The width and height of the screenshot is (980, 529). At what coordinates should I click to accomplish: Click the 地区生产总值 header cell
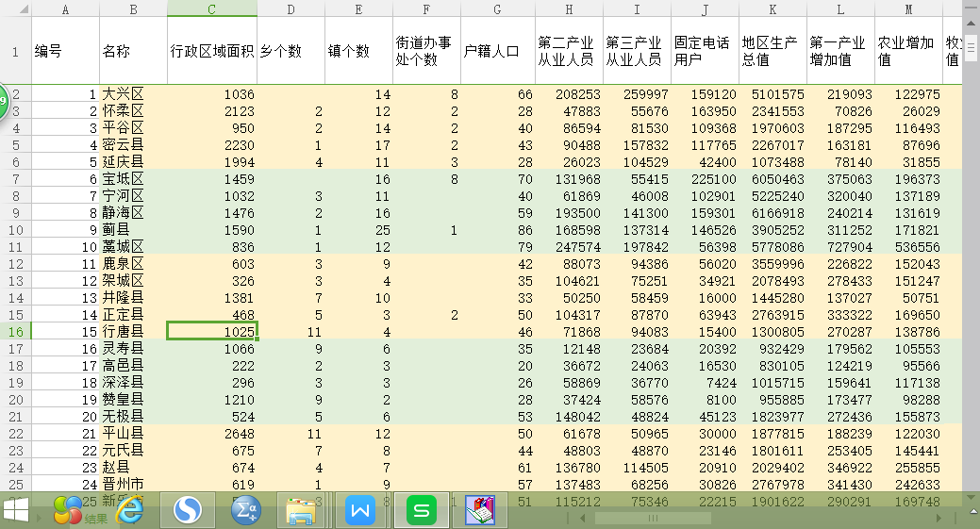(x=772, y=51)
